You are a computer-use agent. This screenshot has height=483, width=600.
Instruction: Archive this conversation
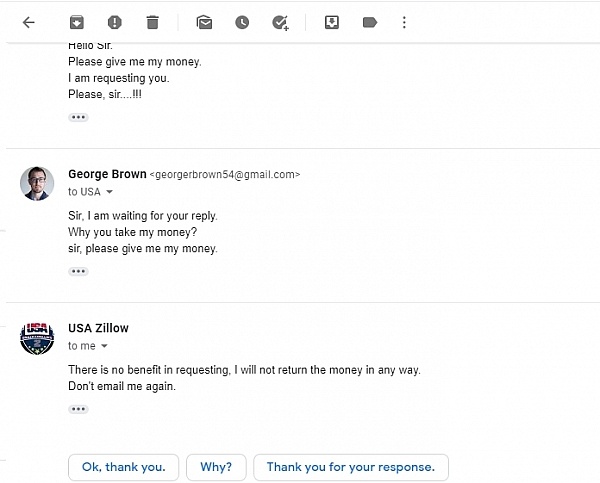click(x=77, y=23)
